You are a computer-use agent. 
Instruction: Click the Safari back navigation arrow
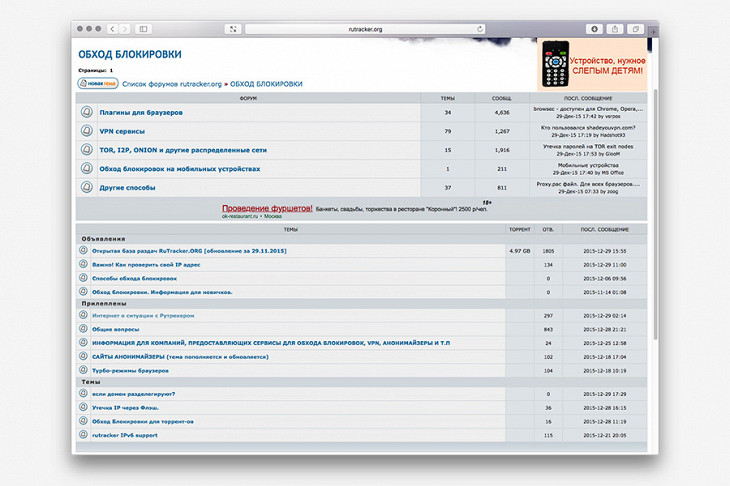pyautogui.click(x=112, y=29)
